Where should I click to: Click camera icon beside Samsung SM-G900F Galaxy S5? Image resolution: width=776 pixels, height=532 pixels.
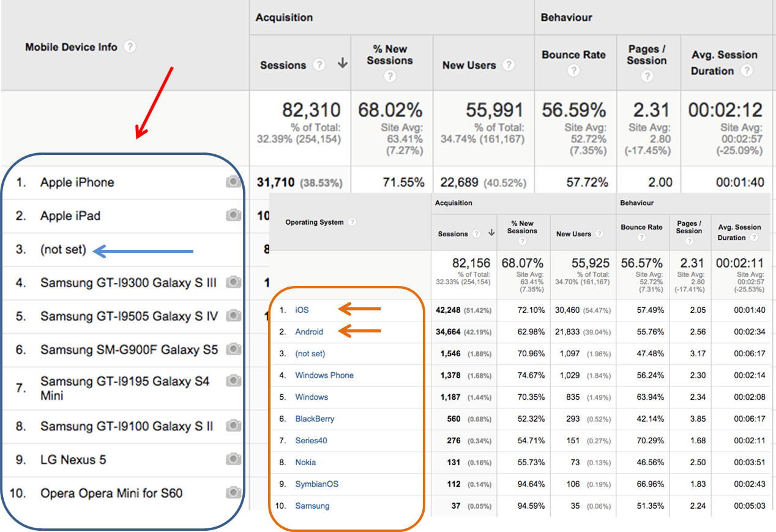coord(233,349)
